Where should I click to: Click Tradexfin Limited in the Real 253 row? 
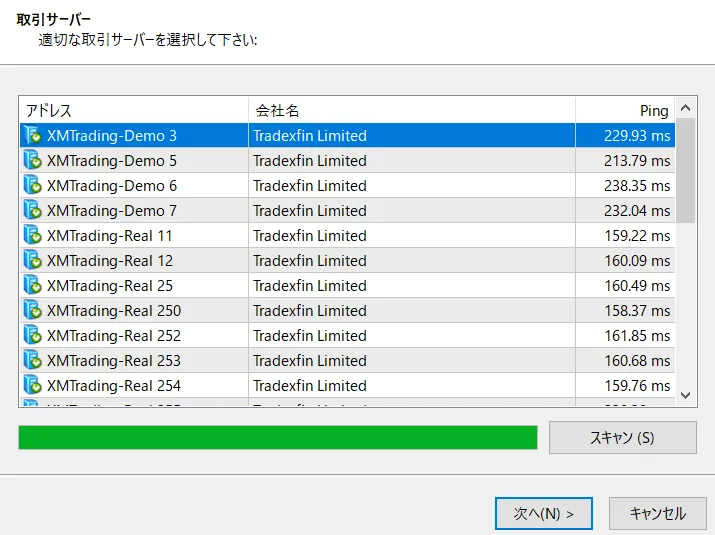pyautogui.click(x=310, y=361)
